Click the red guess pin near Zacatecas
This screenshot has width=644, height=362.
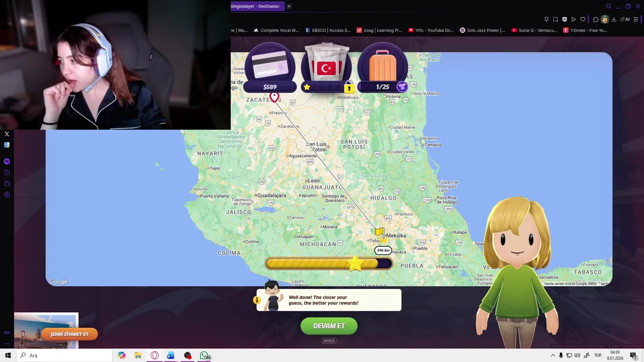[274, 97]
